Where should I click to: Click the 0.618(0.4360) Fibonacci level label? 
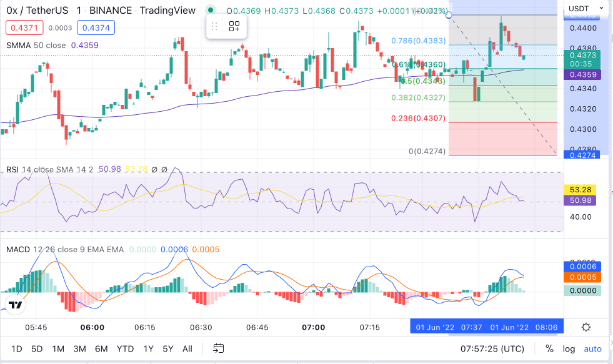click(418, 64)
